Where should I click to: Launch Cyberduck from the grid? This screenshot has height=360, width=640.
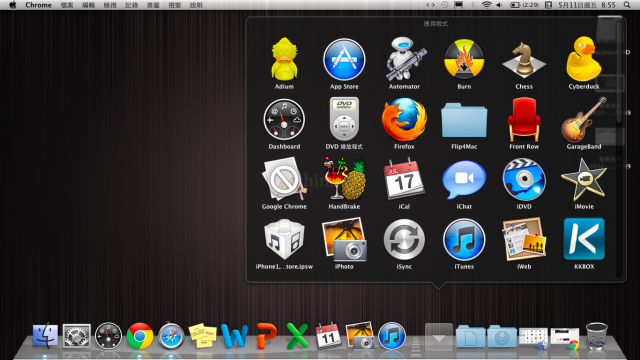tap(584, 59)
